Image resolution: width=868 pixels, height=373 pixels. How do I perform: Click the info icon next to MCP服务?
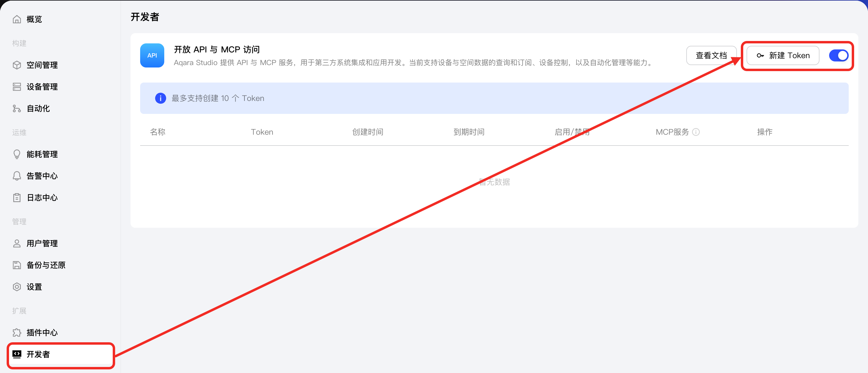696,132
